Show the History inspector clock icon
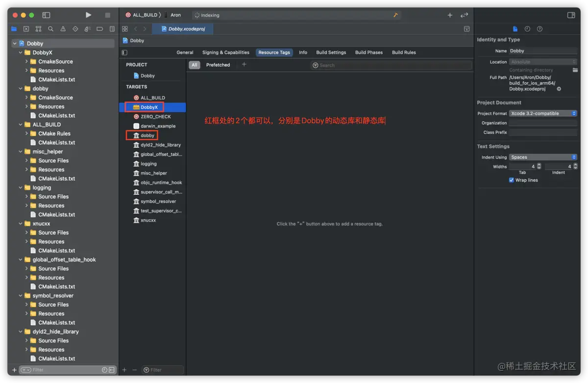 point(527,29)
